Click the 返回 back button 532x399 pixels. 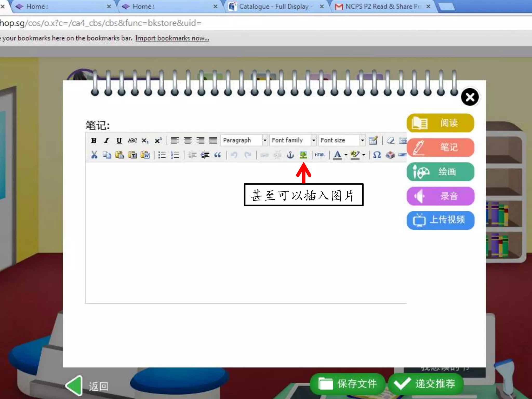(87, 386)
